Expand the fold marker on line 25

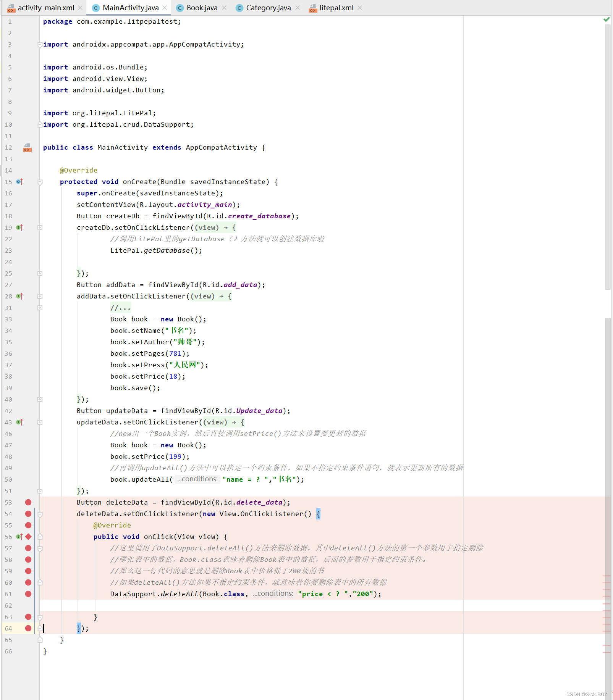tap(40, 273)
